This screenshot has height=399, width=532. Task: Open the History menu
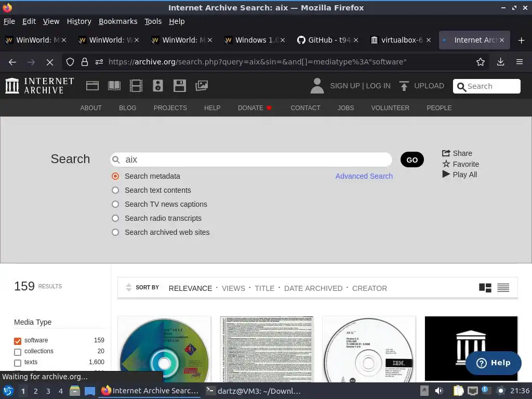(x=79, y=21)
